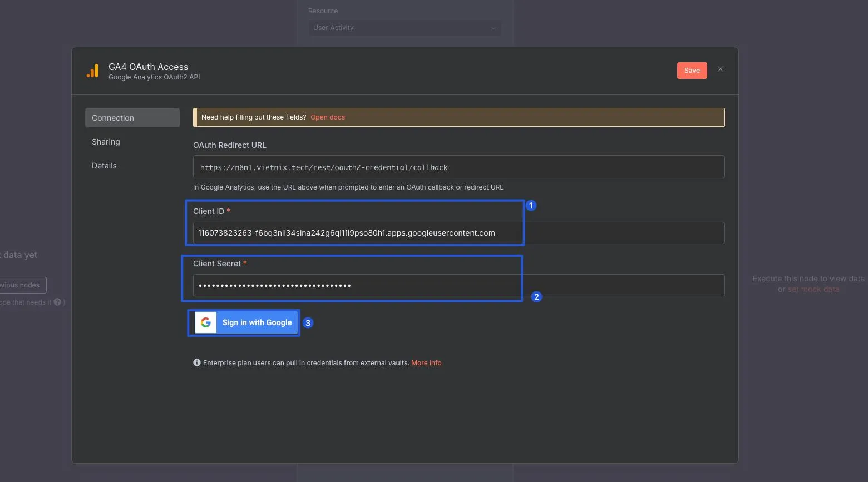Screen dimensions: 868x482
Task: Click the Google Analytics OAuth2 API subtitle
Action: 154,77
